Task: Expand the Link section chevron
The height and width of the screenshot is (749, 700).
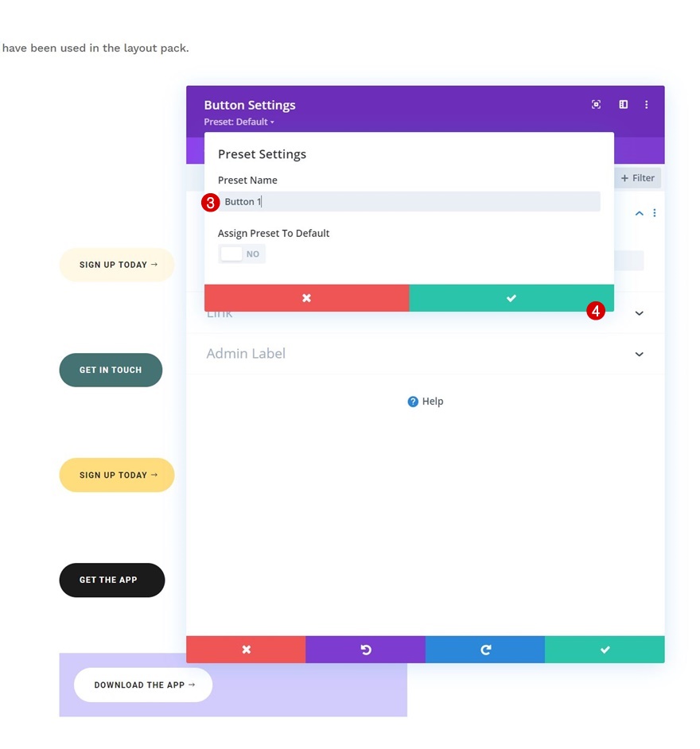Action: (639, 313)
